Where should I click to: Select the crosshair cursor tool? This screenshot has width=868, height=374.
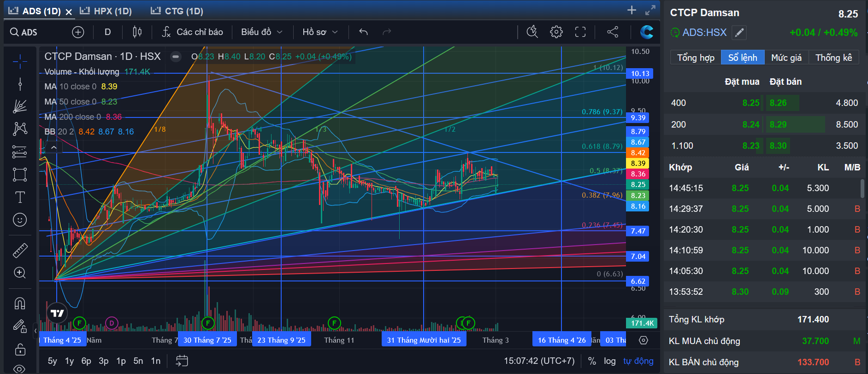coord(20,61)
